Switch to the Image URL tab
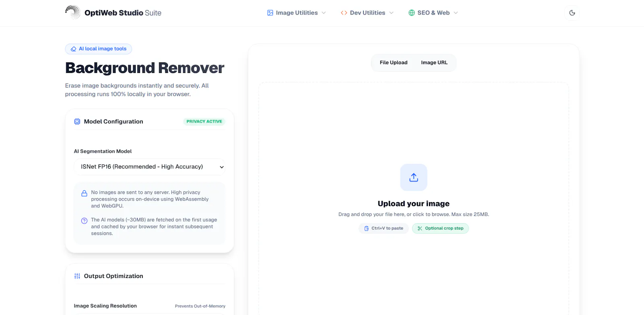The height and width of the screenshot is (315, 644). (x=434, y=62)
